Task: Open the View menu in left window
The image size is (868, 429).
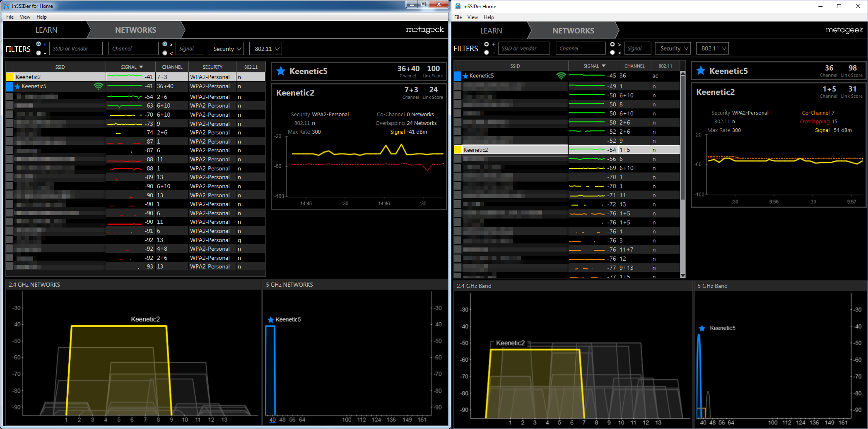Action: click(25, 17)
